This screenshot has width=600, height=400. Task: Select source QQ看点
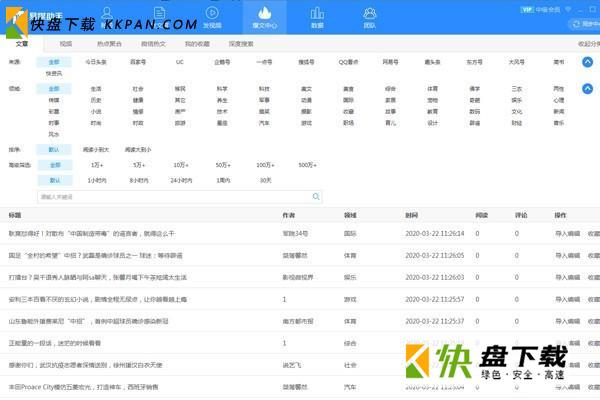pyautogui.click(x=348, y=62)
